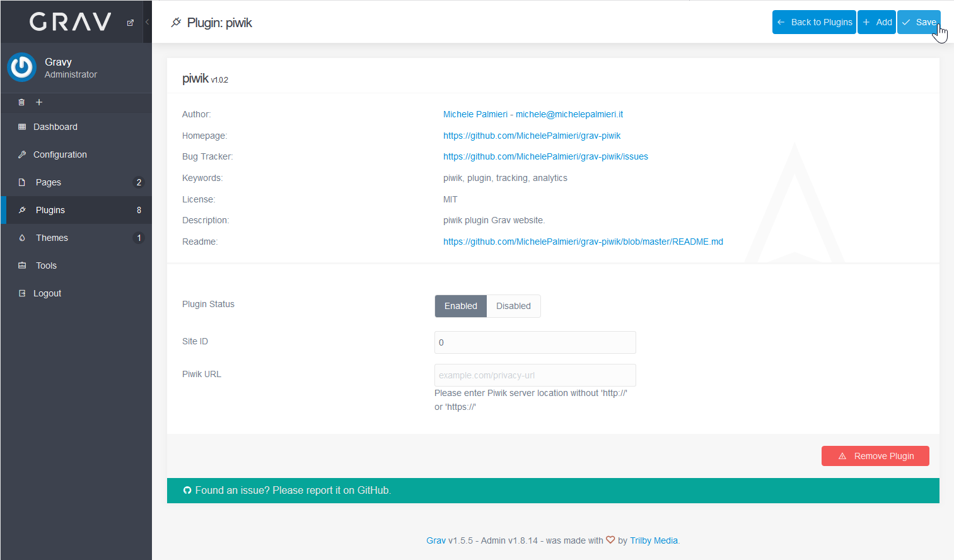Open the grav-piwik issues bug tracker link
Image resolution: width=954 pixels, height=560 pixels.
tap(545, 156)
